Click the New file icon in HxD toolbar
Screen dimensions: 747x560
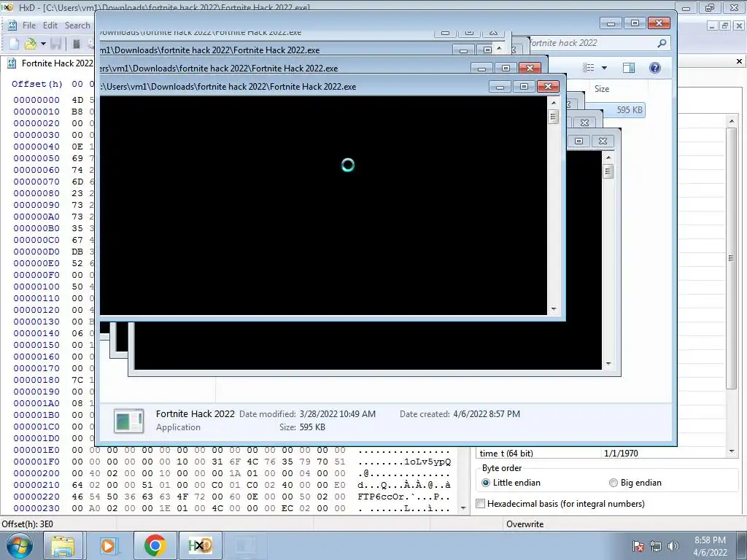pos(14,44)
